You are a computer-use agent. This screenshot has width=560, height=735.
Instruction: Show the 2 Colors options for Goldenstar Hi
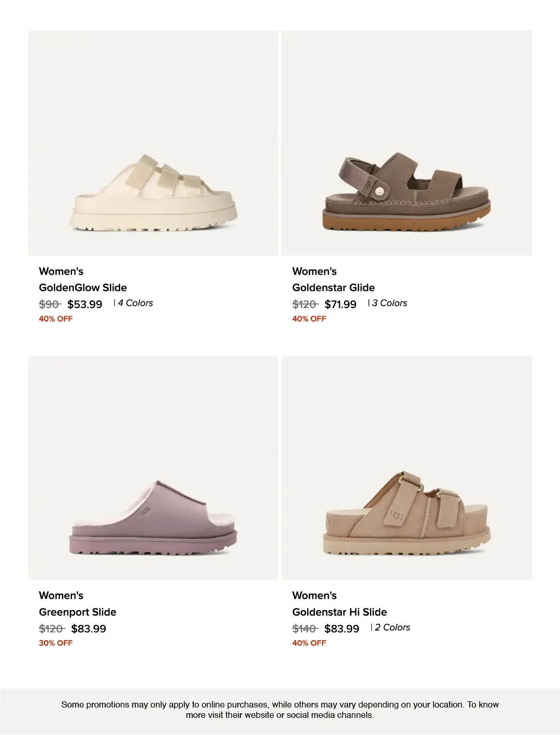392,628
